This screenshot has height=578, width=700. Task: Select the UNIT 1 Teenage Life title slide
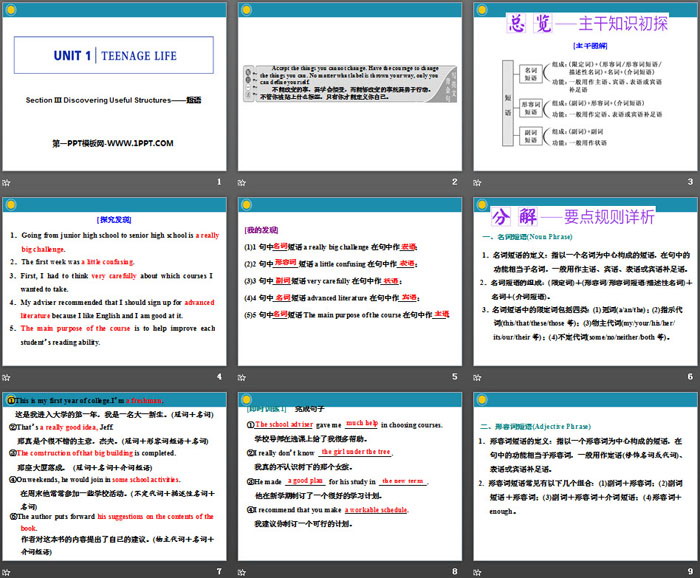pos(114,86)
